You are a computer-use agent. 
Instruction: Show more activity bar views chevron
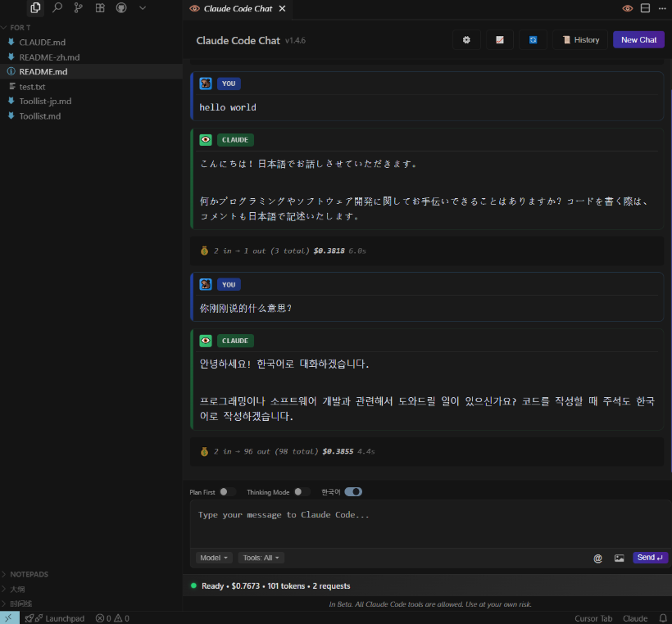coord(143,7)
